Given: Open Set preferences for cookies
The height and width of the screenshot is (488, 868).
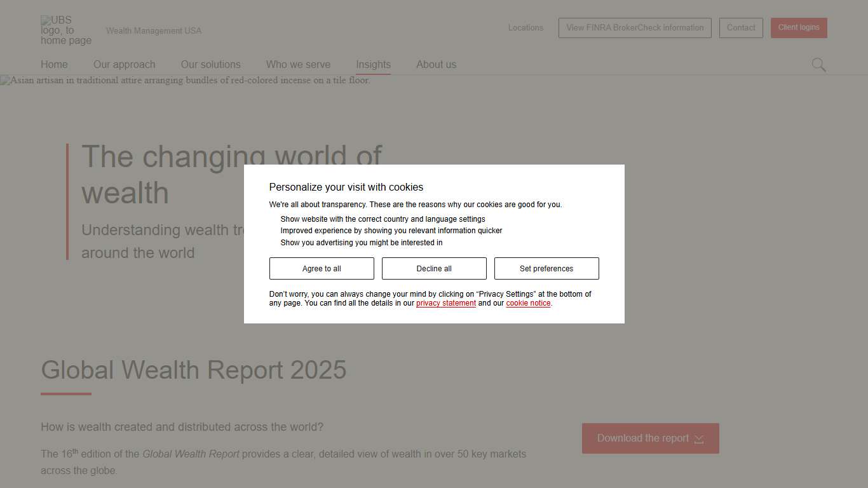Looking at the screenshot, I should [546, 268].
